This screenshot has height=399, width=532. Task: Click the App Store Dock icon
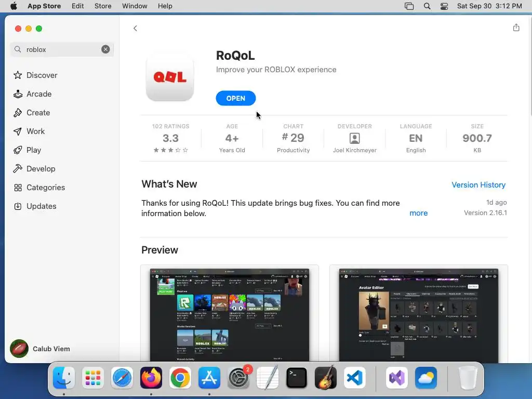pos(209,378)
